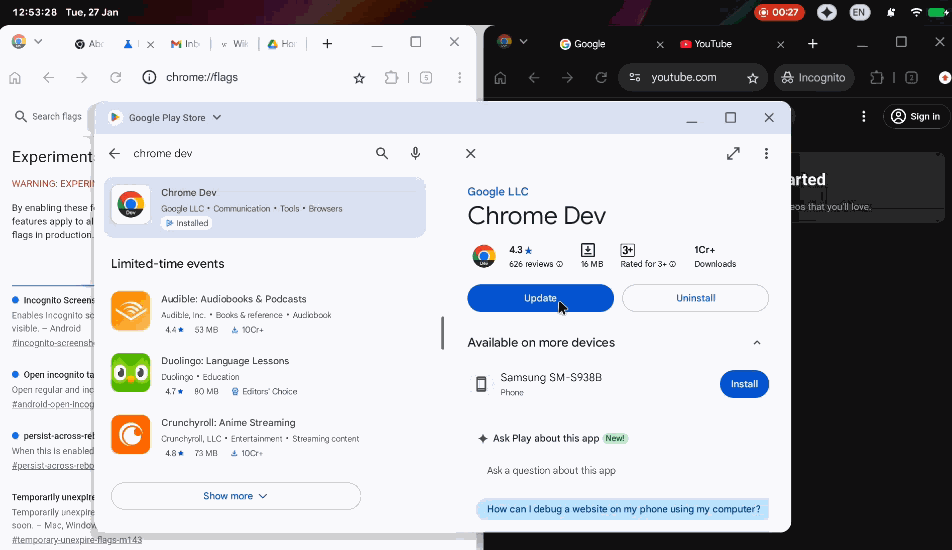Bookmark the chrome://flags page with the star
The height and width of the screenshot is (550, 952).
(359, 78)
